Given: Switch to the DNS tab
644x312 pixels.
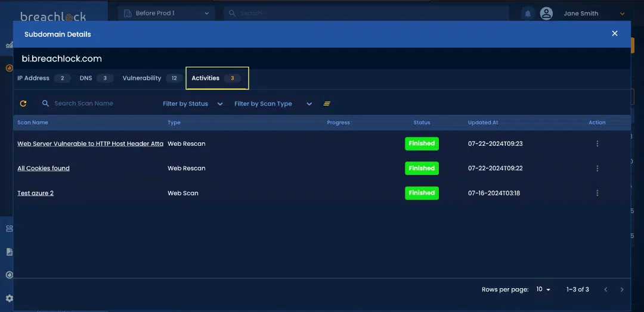Looking at the screenshot, I should 96,78.
